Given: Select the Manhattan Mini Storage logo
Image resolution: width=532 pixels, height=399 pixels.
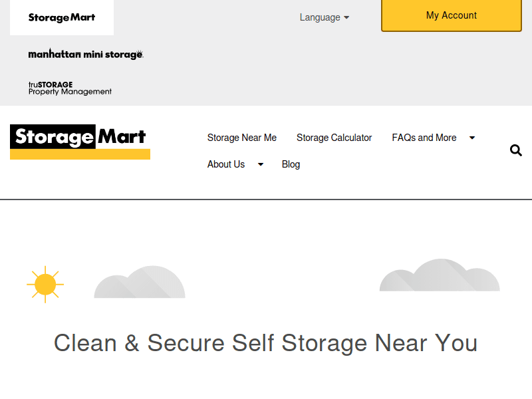Looking at the screenshot, I should (x=86, y=54).
